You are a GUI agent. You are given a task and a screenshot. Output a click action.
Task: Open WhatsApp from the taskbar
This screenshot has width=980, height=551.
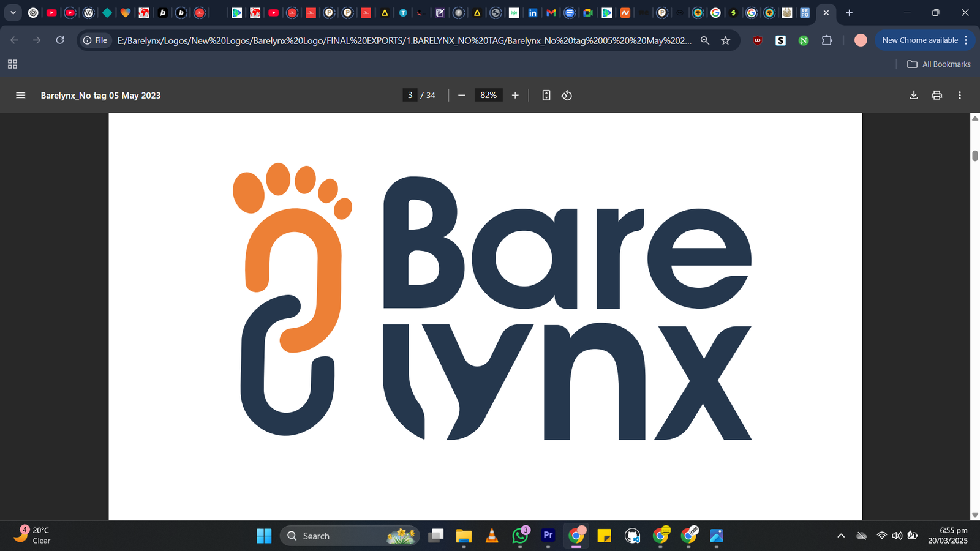point(520,536)
